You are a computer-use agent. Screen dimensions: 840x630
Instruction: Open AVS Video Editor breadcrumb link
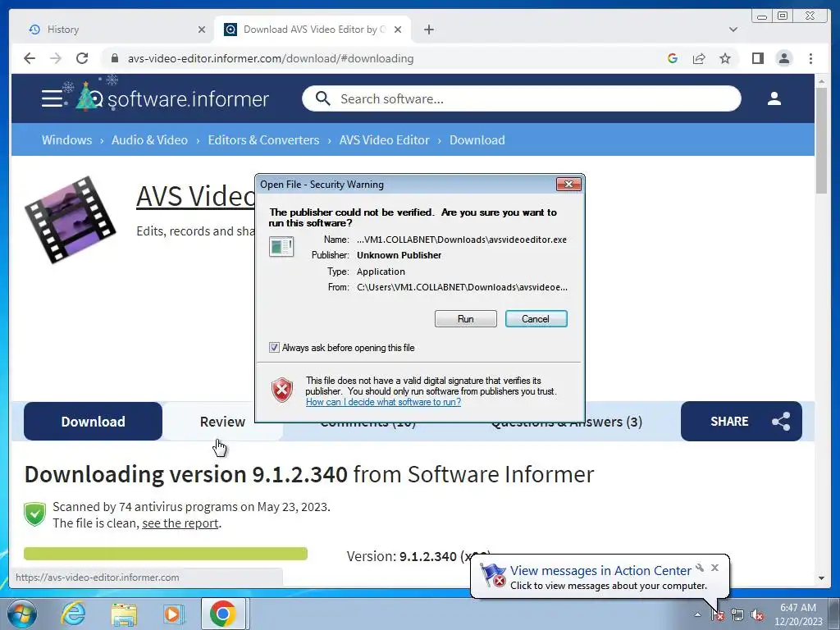click(384, 139)
